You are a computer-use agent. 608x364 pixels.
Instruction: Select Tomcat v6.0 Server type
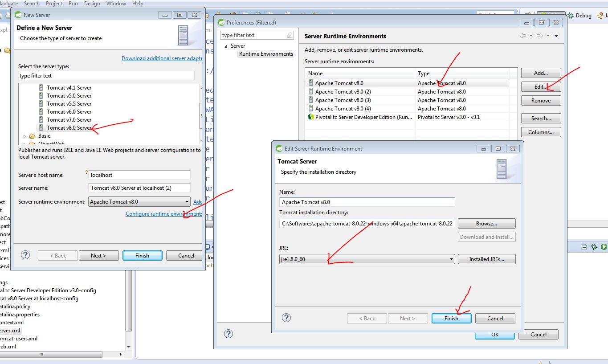click(x=69, y=112)
